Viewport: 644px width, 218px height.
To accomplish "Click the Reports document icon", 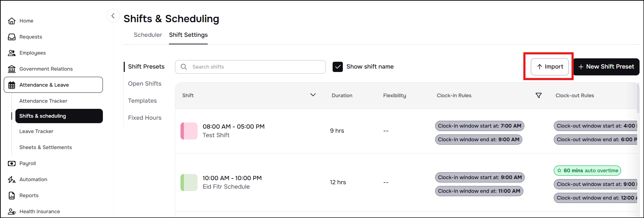I will pos(12,195).
